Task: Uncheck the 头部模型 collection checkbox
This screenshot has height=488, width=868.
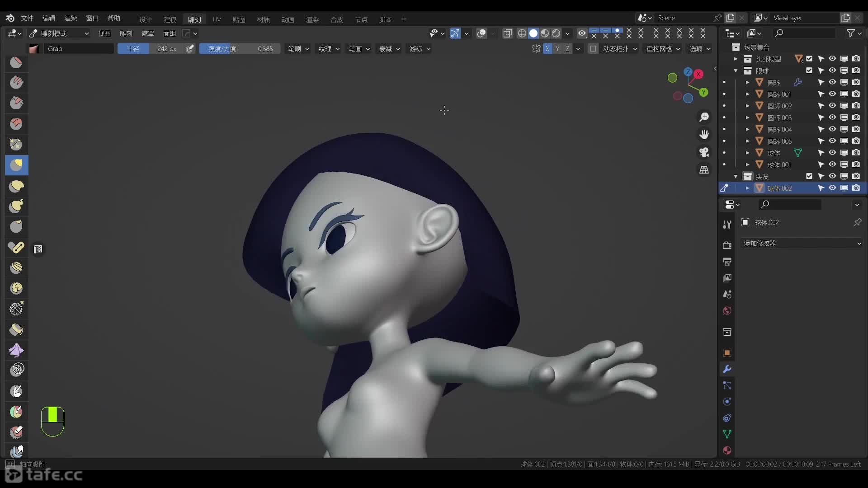Action: [x=809, y=59]
